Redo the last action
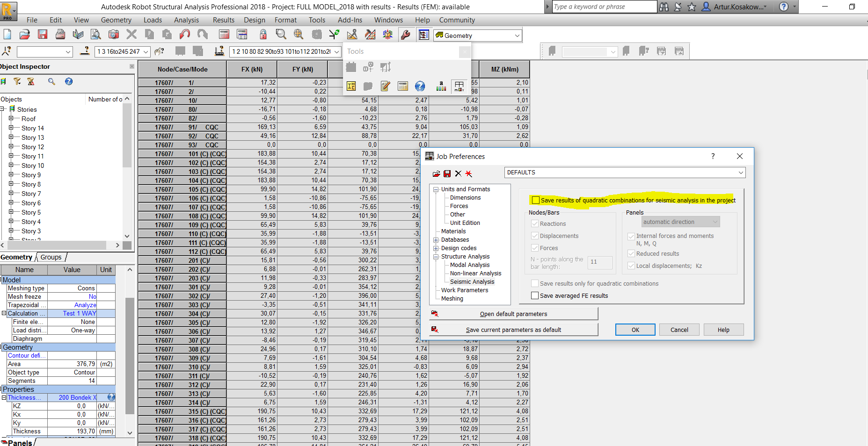The width and height of the screenshot is (868, 446). 202,34
